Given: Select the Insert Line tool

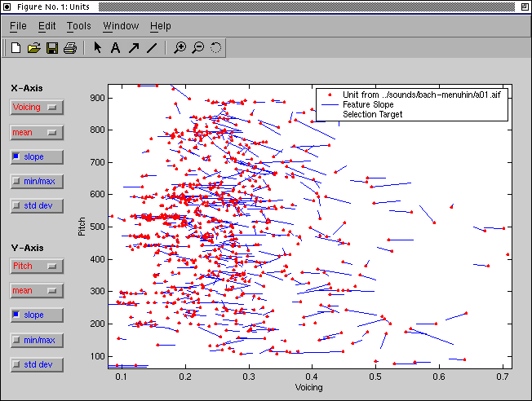Looking at the screenshot, I should (152, 48).
